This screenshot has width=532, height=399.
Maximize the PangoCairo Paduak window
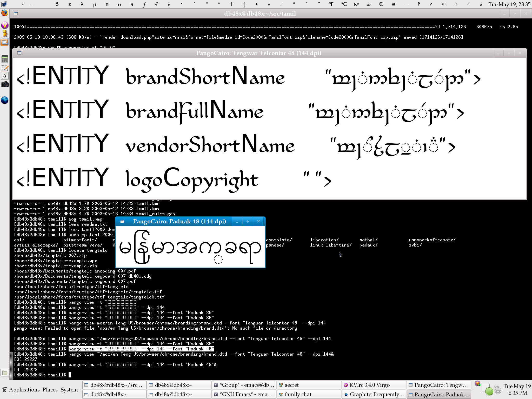point(248,222)
